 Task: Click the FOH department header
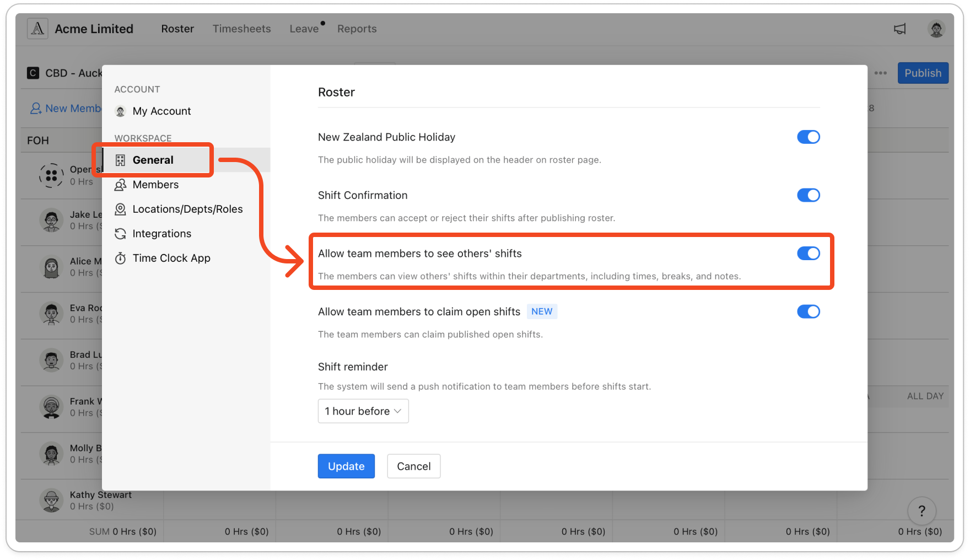pyautogui.click(x=38, y=141)
